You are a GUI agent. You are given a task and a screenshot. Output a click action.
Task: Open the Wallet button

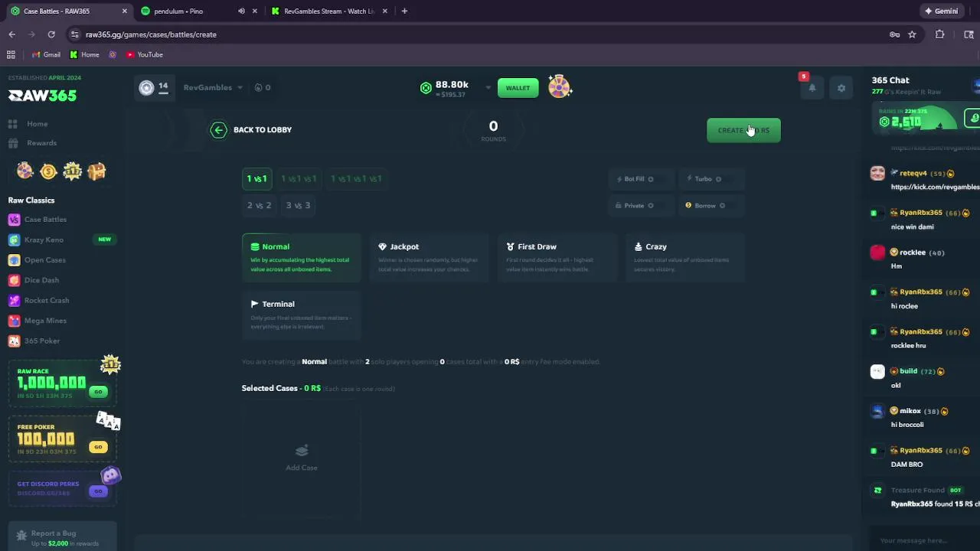click(x=518, y=88)
